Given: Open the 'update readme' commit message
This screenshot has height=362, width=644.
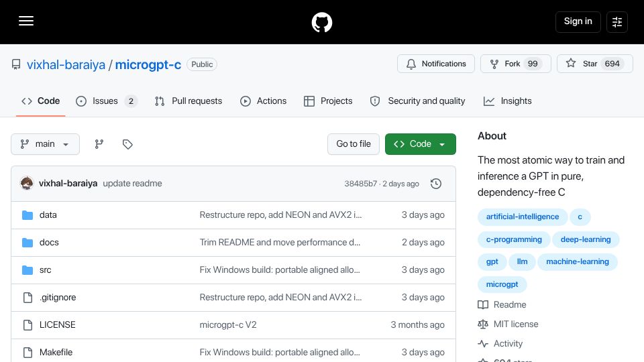Looking at the screenshot, I should point(132,184).
